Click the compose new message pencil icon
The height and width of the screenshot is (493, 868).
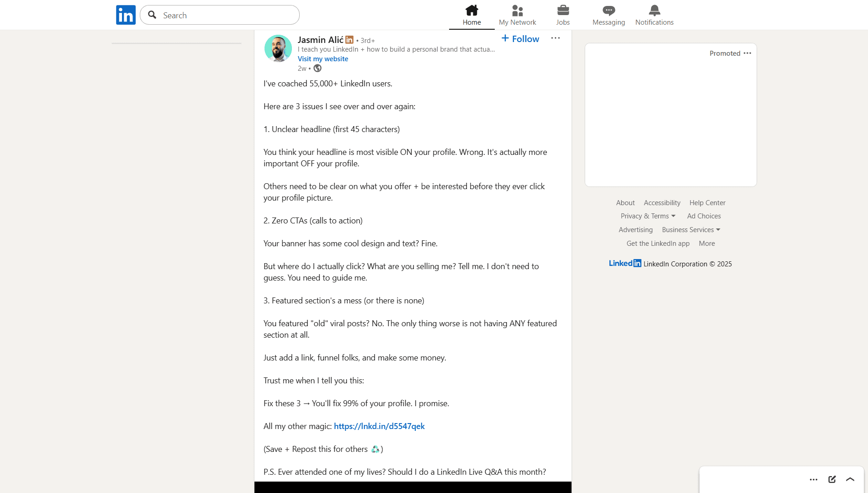pyautogui.click(x=831, y=479)
